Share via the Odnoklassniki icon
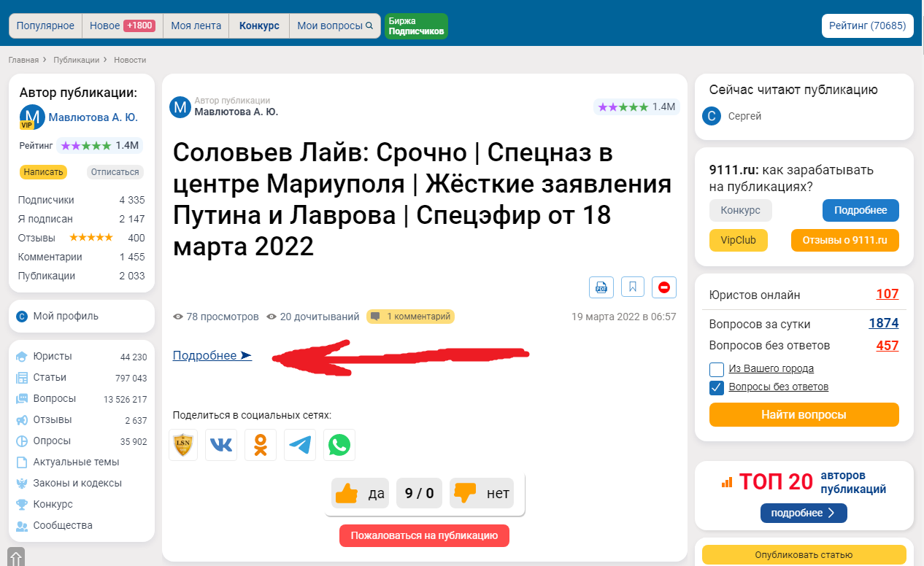924x566 pixels. (261, 445)
